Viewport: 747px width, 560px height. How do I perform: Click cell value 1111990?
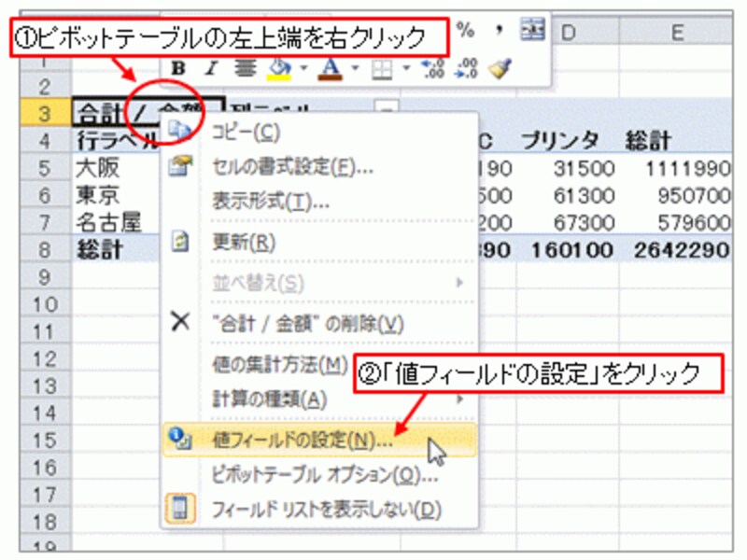tap(688, 168)
